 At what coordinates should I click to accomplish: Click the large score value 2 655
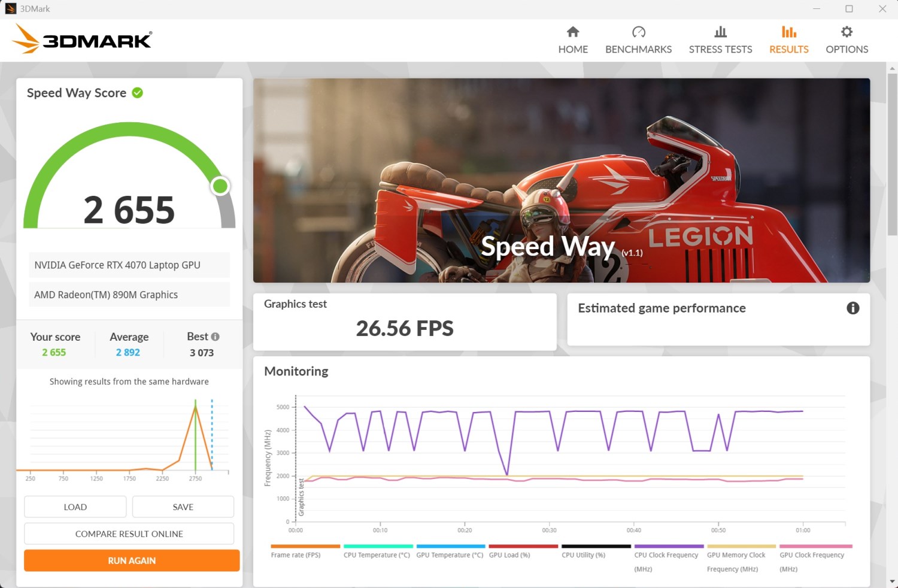coord(129,210)
